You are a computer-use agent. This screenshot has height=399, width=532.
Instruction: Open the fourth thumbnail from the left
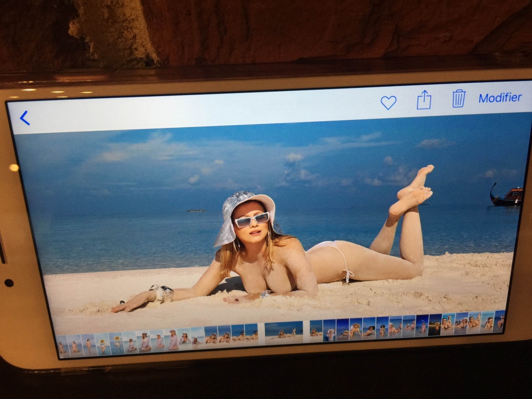coord(102,343)
